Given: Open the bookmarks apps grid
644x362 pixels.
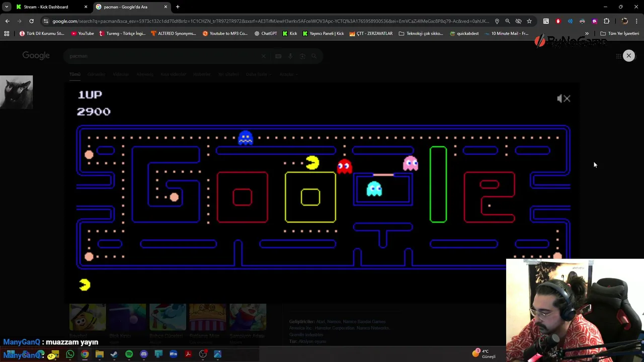Looking at the screenshot, I should (x=7, y=34).
